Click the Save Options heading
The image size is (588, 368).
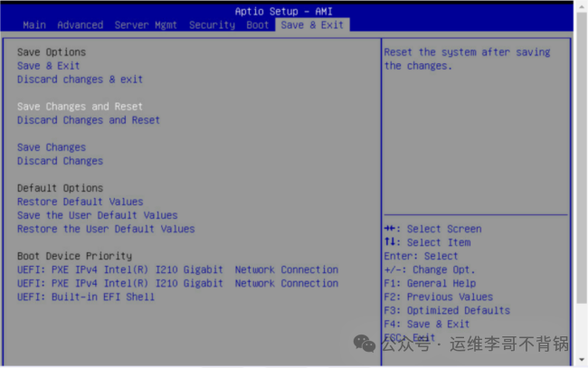tap(52, 52)
